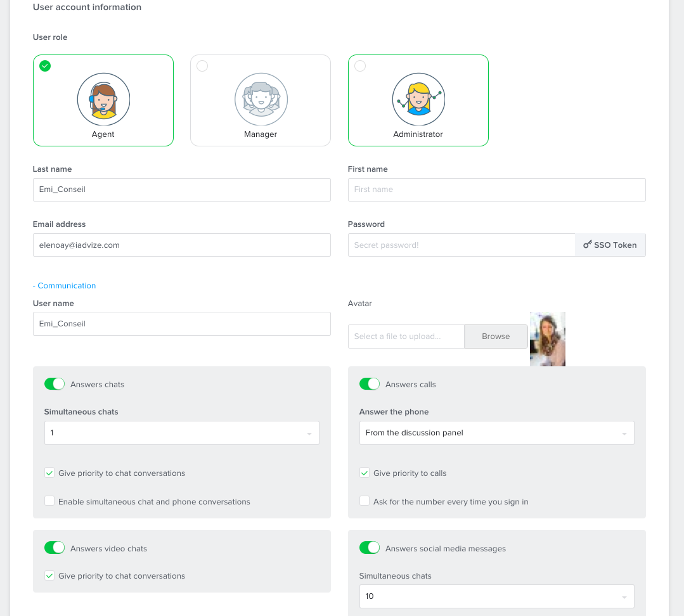The width and height of the screenshot is (684, 616).
Task: Toggle the Answers calls switch
Action: pyautogui.click(x=370, y=384)
